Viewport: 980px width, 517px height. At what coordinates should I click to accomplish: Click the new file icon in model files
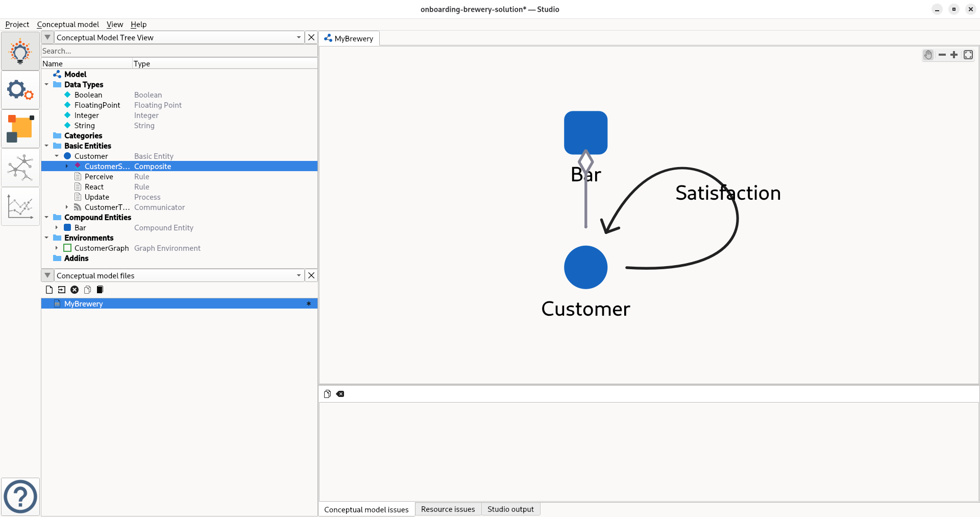pos(49,290)
